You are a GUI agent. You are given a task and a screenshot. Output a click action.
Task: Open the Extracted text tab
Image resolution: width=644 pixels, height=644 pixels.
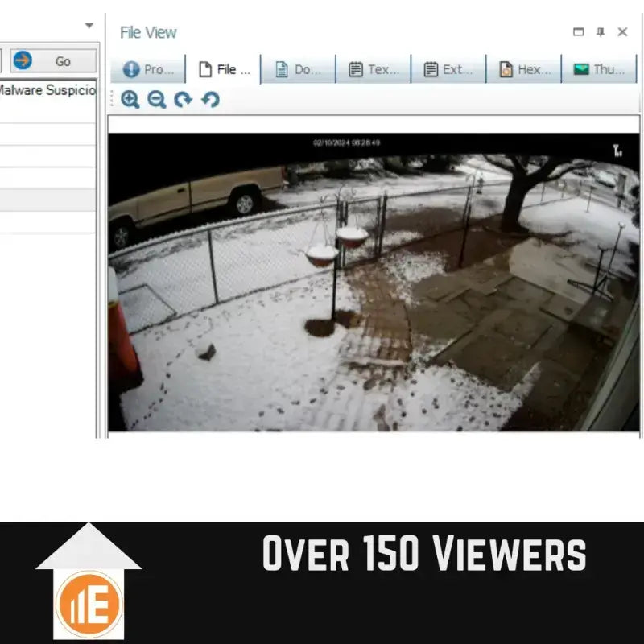(x=448, y=69)
